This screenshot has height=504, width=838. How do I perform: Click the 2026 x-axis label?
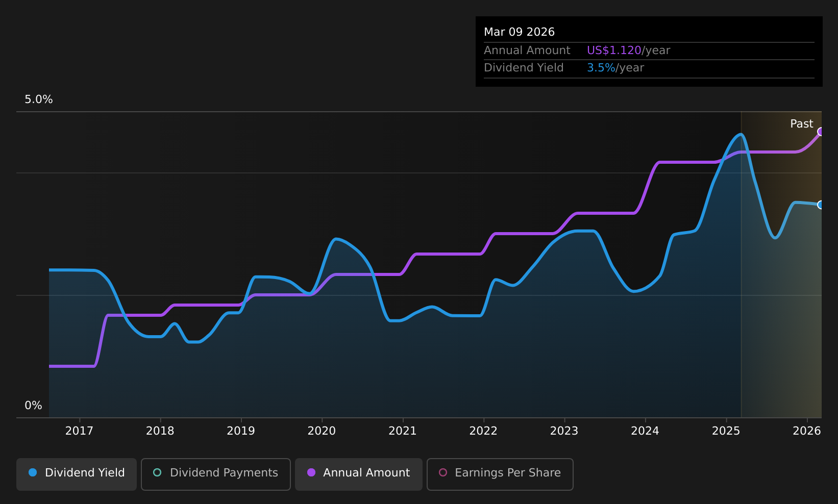807,431
